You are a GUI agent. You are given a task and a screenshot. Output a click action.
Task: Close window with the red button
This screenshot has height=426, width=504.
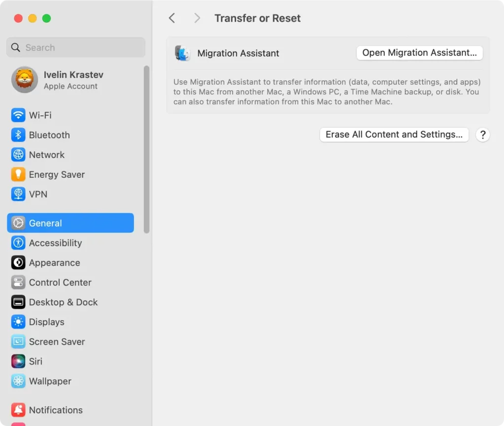click(x=18, y=18)
